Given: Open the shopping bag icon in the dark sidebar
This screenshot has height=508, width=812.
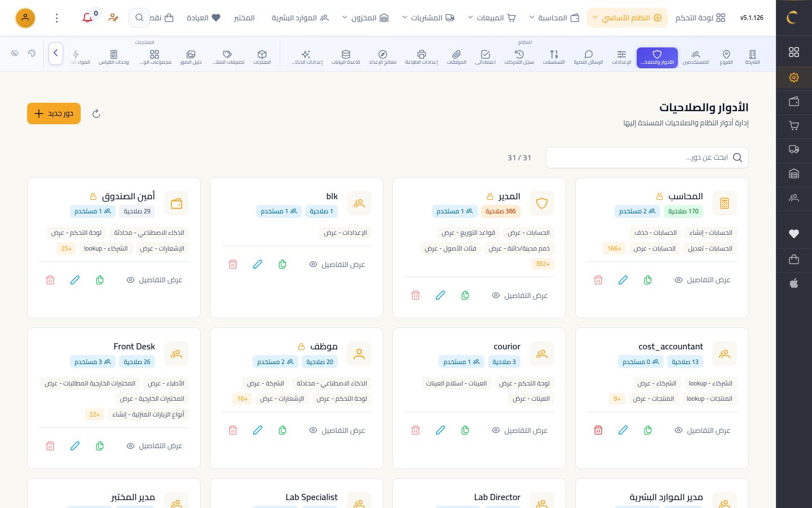Looking at the screenshot, I should (x=794, y=259).
